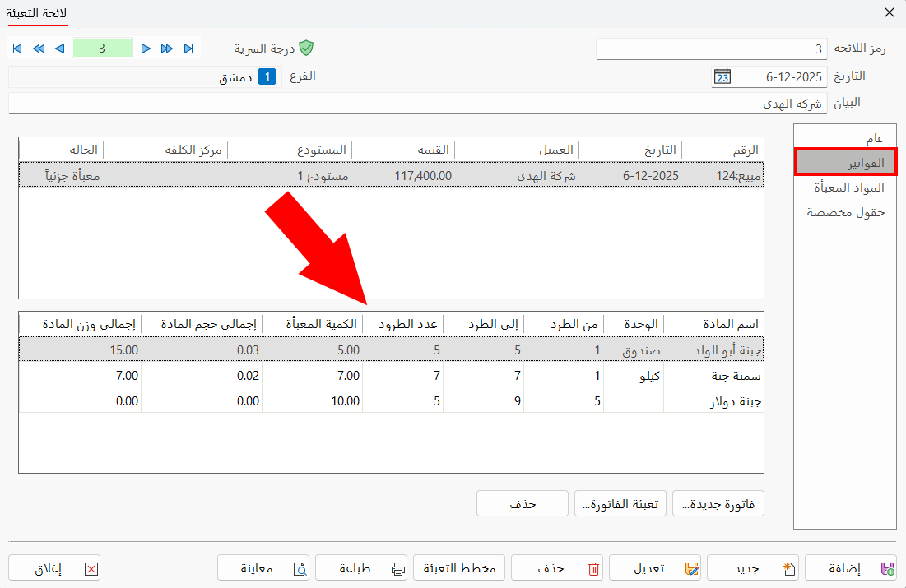The width and height of the screenshot is (906, 588).
Task: Click the previous record arrow
Action: point(58,49)
